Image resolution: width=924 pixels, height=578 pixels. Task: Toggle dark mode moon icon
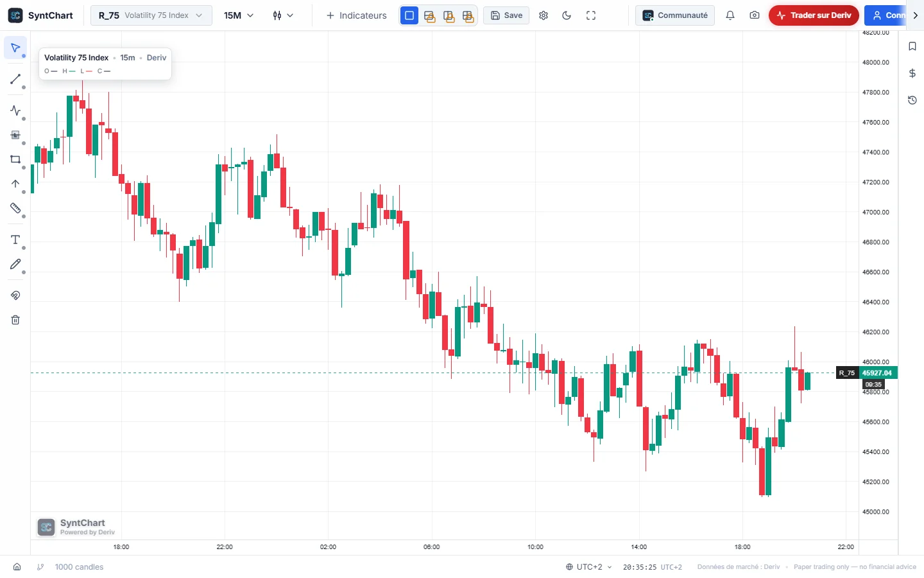567,15
